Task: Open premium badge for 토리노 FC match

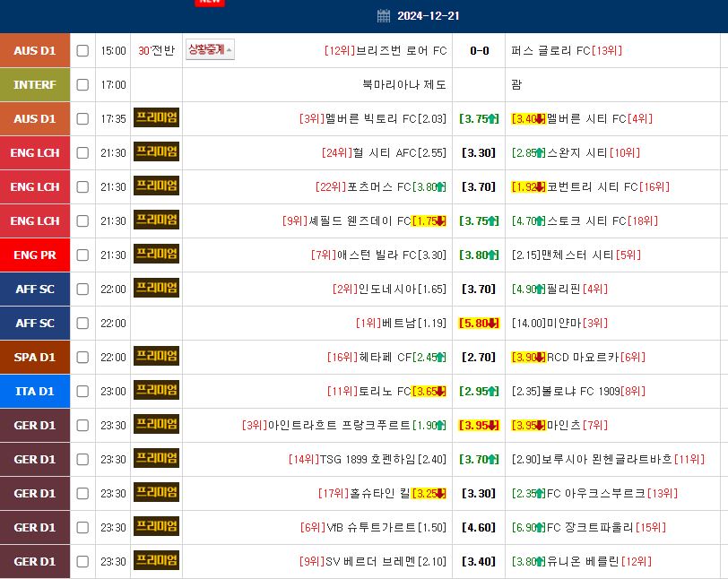Action: pyautogui.click(x=157, y=390)
